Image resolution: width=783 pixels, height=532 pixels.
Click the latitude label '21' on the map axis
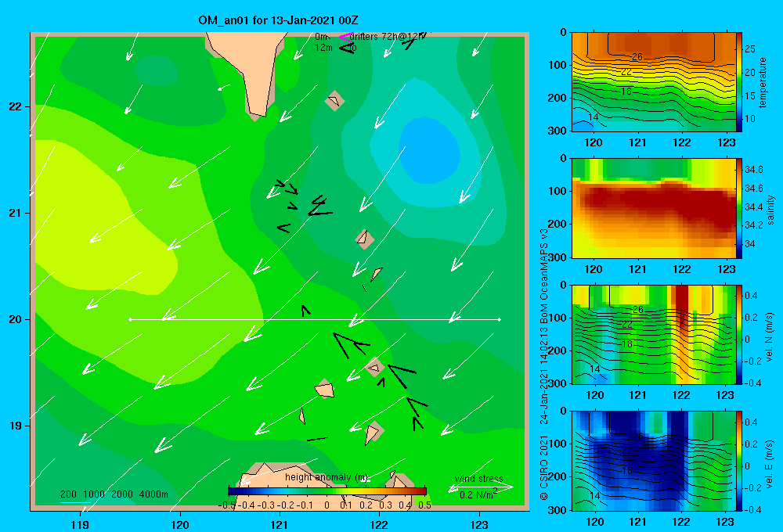pos(16,213)
